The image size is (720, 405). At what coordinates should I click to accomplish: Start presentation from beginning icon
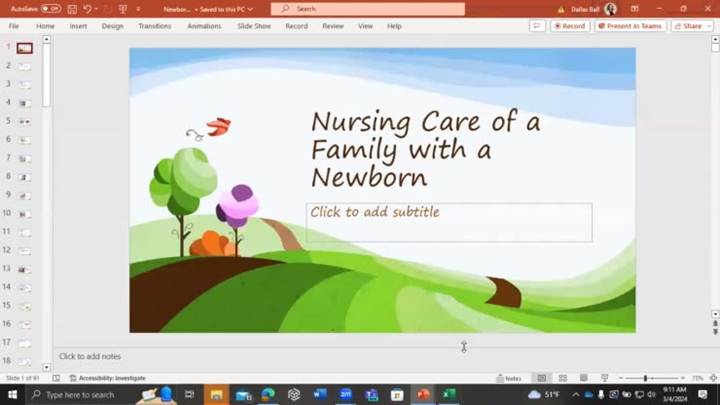click(x=123, y=9)
